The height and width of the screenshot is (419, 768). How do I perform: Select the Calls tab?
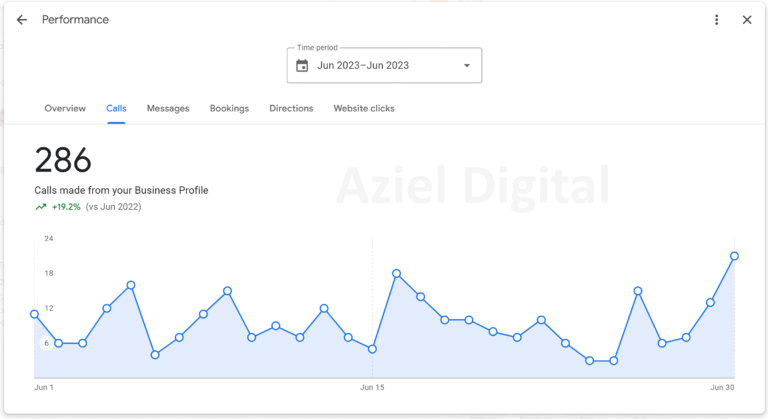click(116, 108)
